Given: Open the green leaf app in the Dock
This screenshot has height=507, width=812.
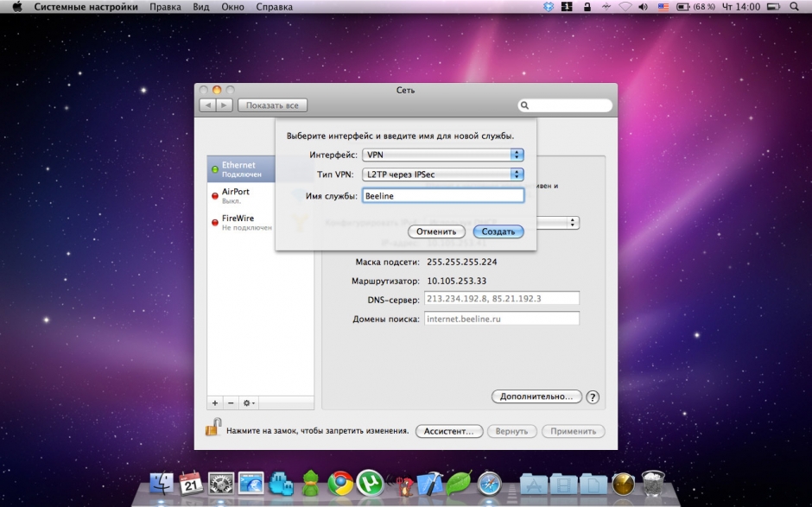Looking at the screenshot, I should click(459, 483).
